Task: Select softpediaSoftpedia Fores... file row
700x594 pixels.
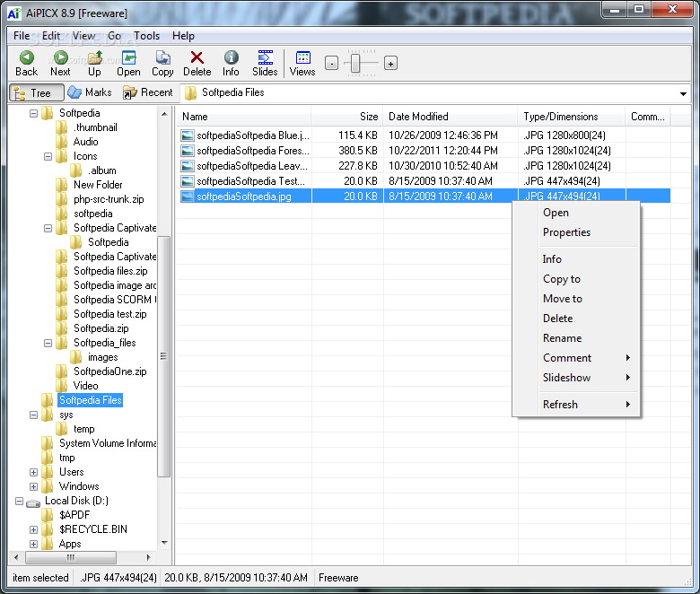Action: 424,151
